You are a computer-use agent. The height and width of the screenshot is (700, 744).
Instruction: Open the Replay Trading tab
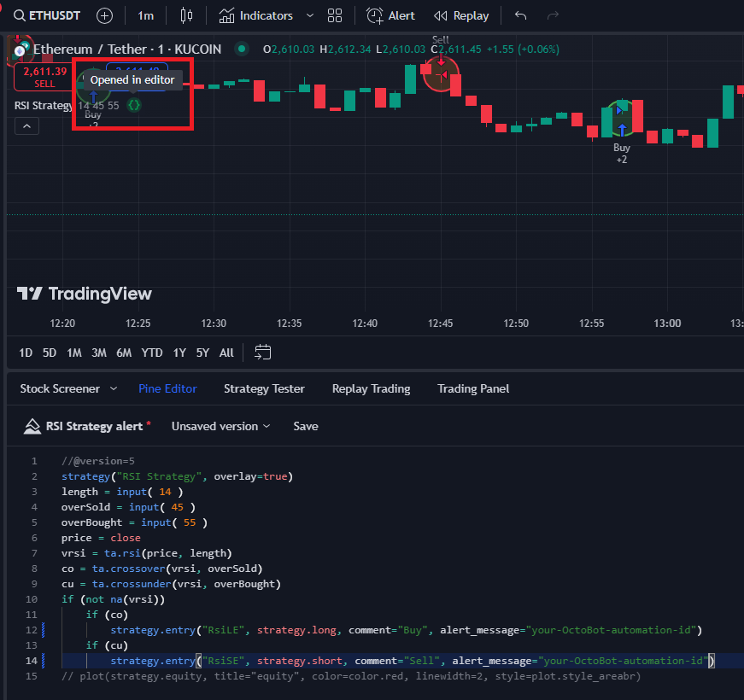coord(371,389)
